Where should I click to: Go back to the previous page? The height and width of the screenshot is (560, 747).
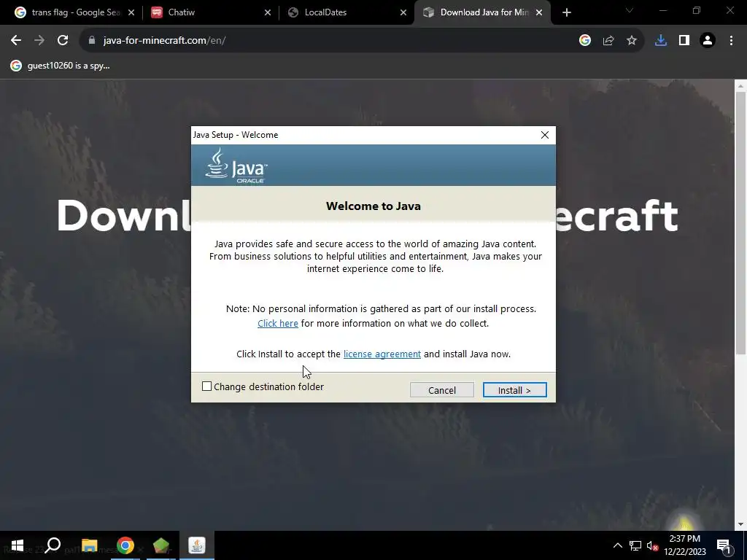16,41
